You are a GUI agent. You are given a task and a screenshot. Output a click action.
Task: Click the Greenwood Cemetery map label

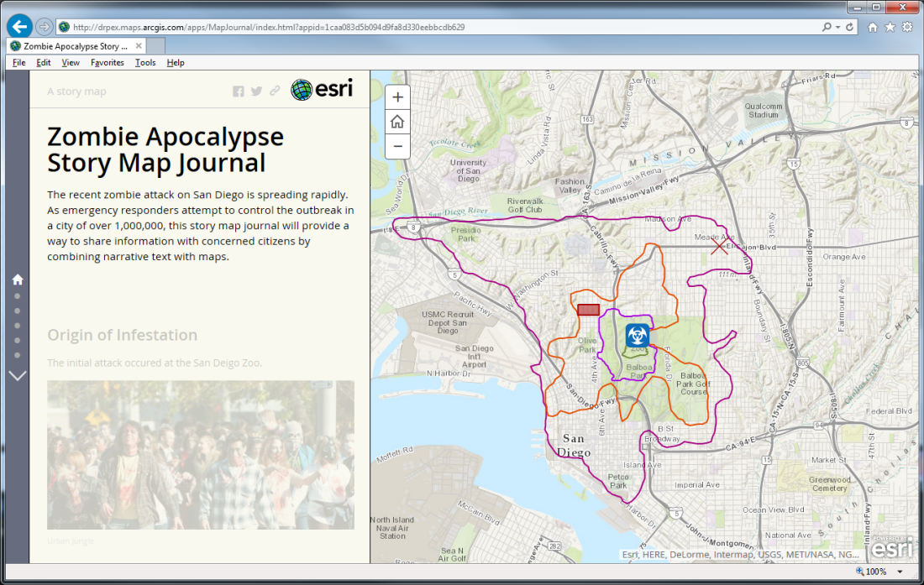[830, 483]
